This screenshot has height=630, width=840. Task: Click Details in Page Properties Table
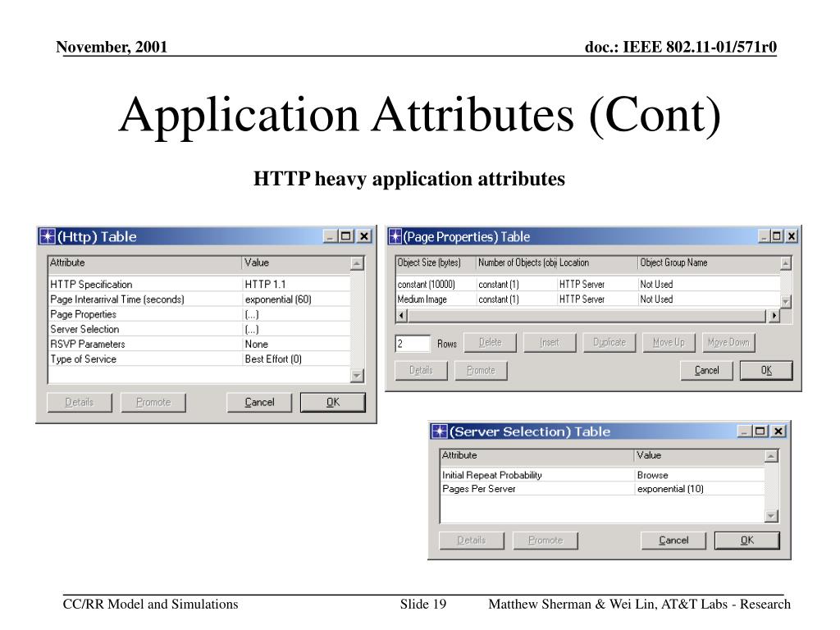coord(421,370)
